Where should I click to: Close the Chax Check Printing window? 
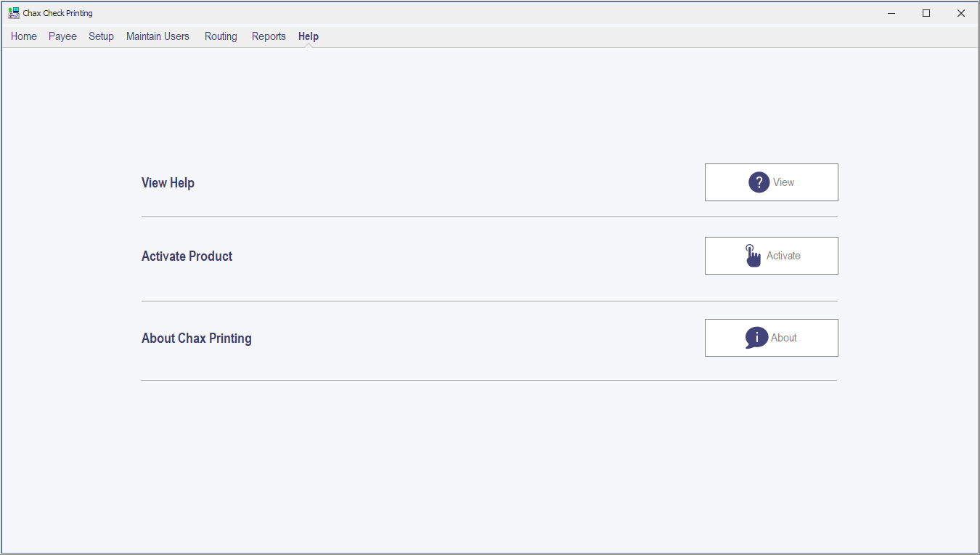(960, 13)
